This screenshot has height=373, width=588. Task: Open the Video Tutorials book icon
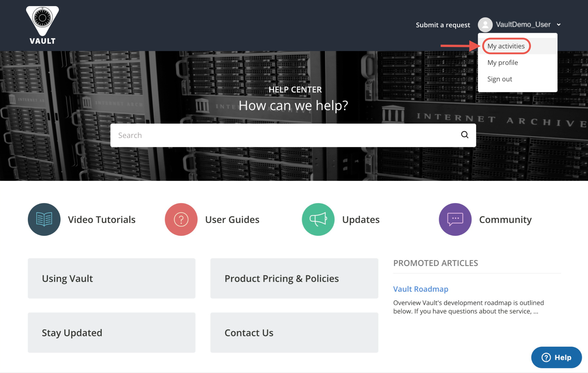click(x=44, y=219)
